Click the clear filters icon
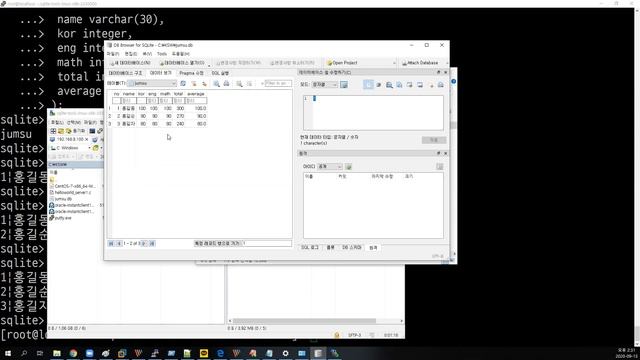640x360 pixels. point(194,83)
